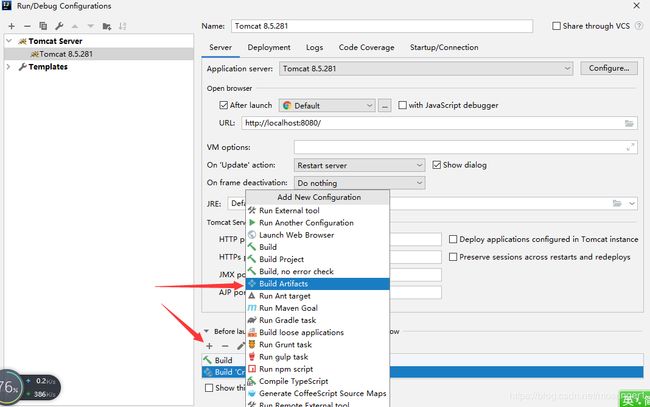Choose Run Grunt task
Viewport: 650px width, 407px height.
click(318, 345)
